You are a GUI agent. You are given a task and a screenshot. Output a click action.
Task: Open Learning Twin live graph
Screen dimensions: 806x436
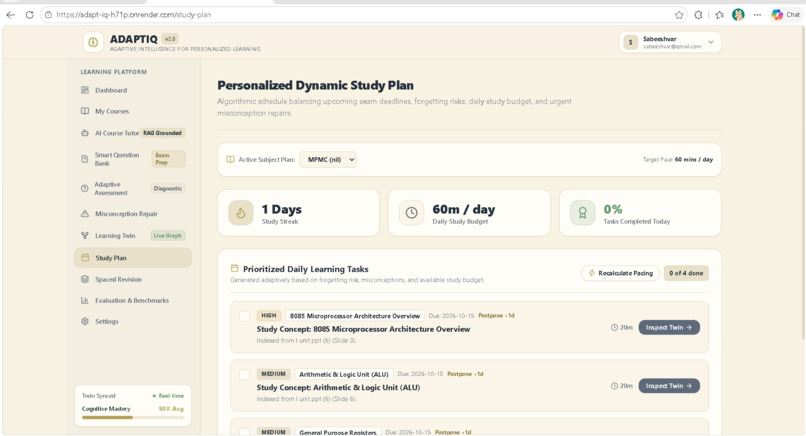click(133, 235)
